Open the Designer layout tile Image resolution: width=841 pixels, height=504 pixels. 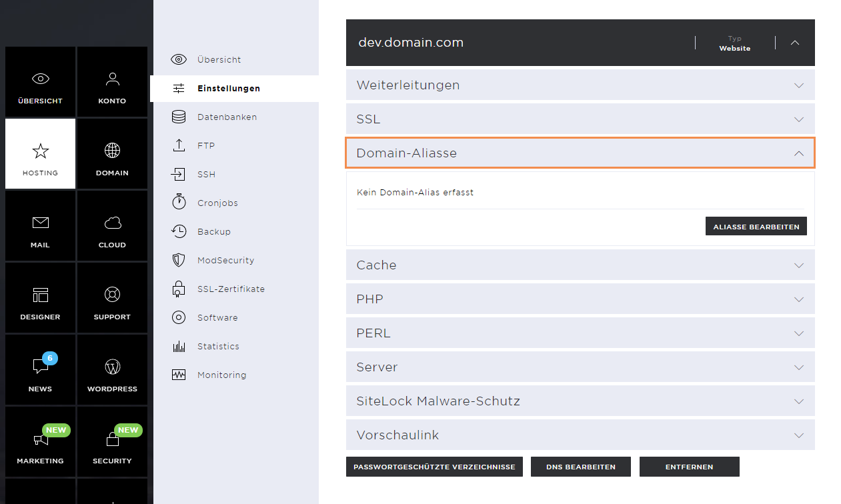point(40,298)
